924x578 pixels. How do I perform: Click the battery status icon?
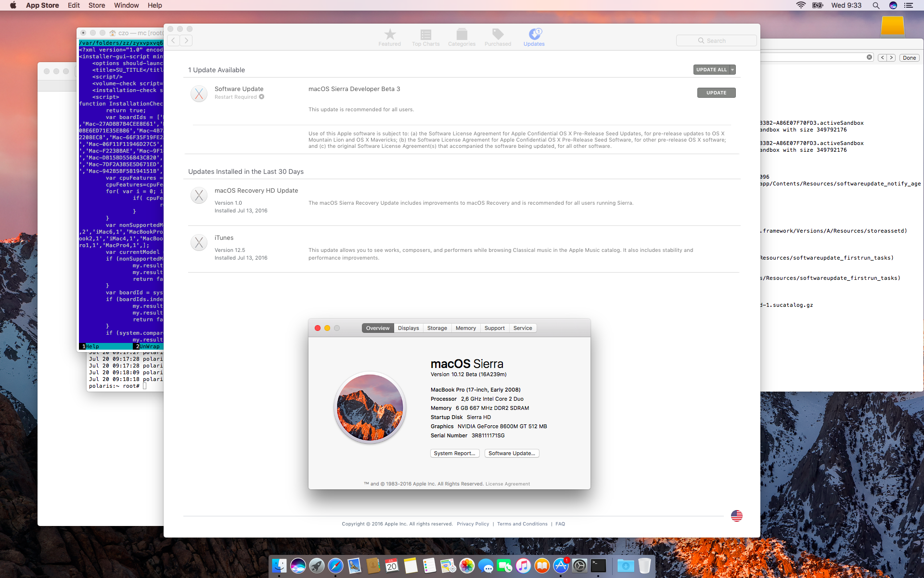pyautogui.click(x=818, y=5)
